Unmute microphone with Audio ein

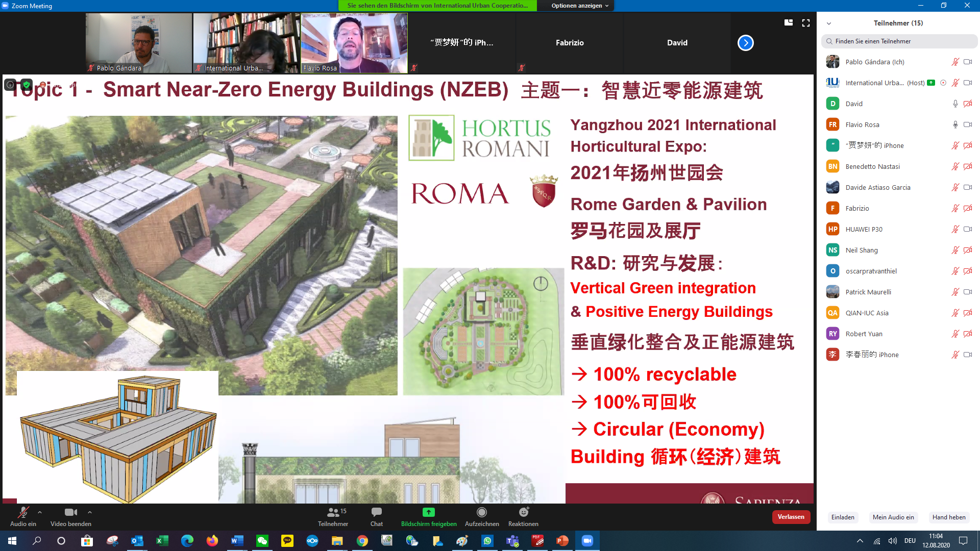(23, 512)
